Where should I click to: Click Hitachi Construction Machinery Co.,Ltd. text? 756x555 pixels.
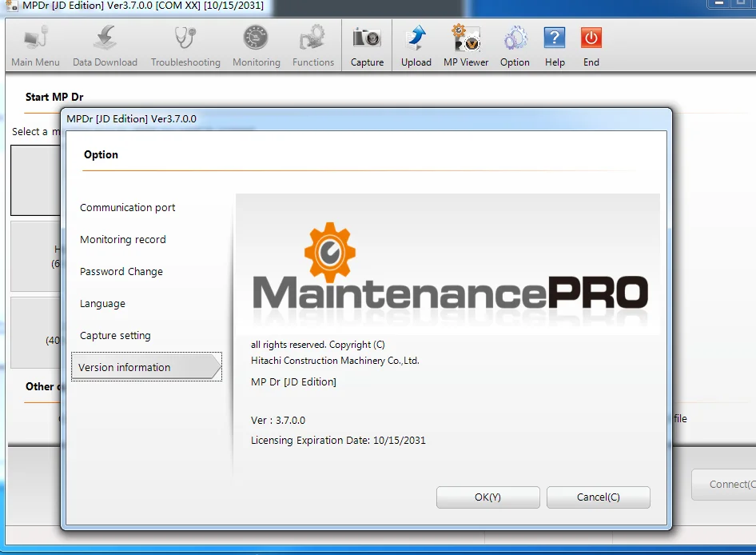pyautogui.click(x=335, y=361)
